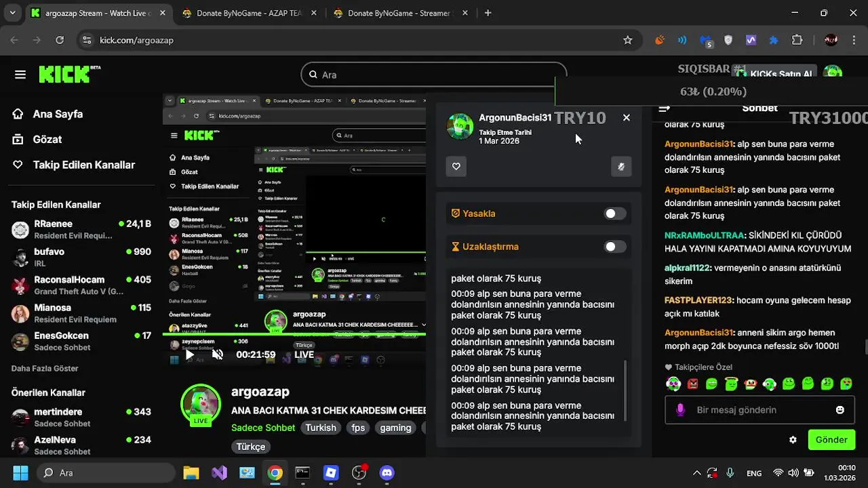
Task: Open the Chrome profile avatar
Action: (x=831, y=40)
